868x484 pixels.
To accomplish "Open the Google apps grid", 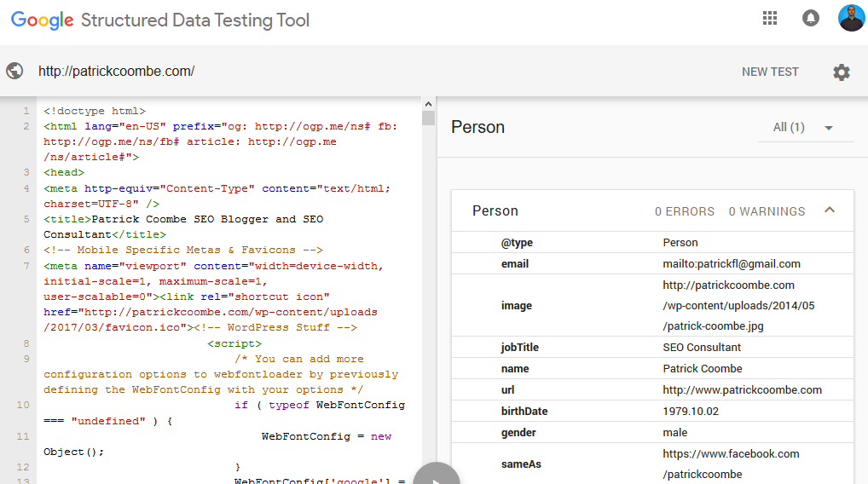I will tap(769, 18).
